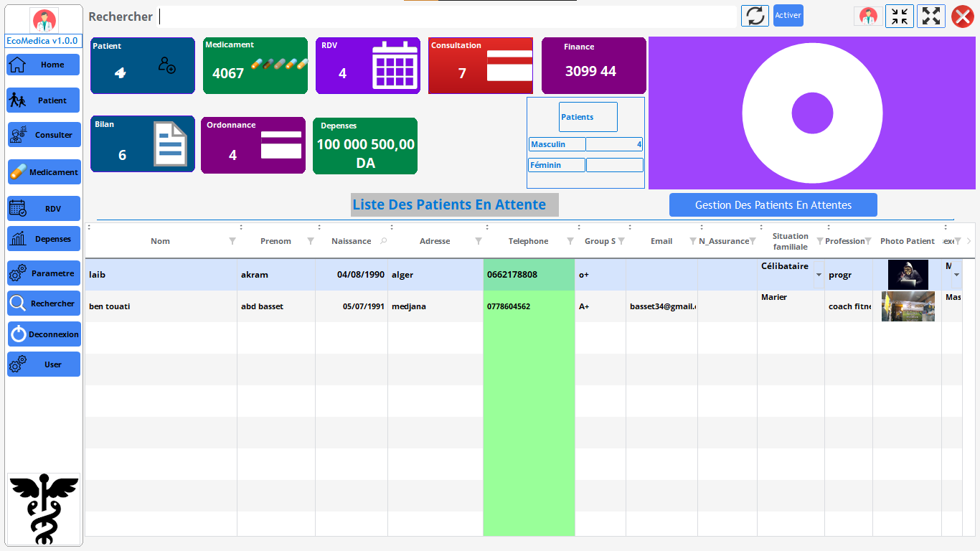Image resolution: width=980 pixels, height=551 pixels.
Task: Open the Adresse column filter
Action: (x=478, y=241)
